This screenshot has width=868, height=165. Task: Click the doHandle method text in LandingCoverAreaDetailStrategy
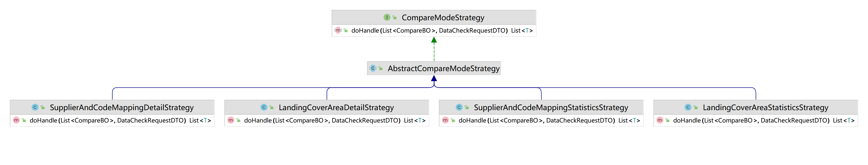[335, 121]
